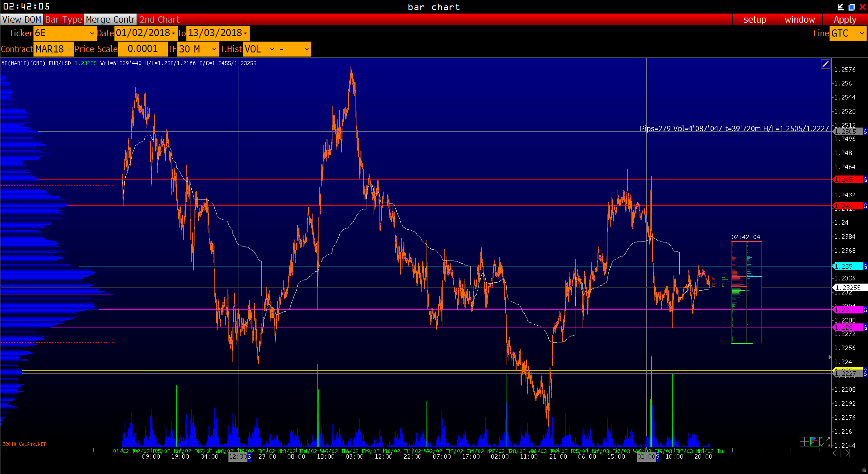Toggle G flag on the 1.235 cyan line
Viewport: 868px width, 474px height.
865,266
